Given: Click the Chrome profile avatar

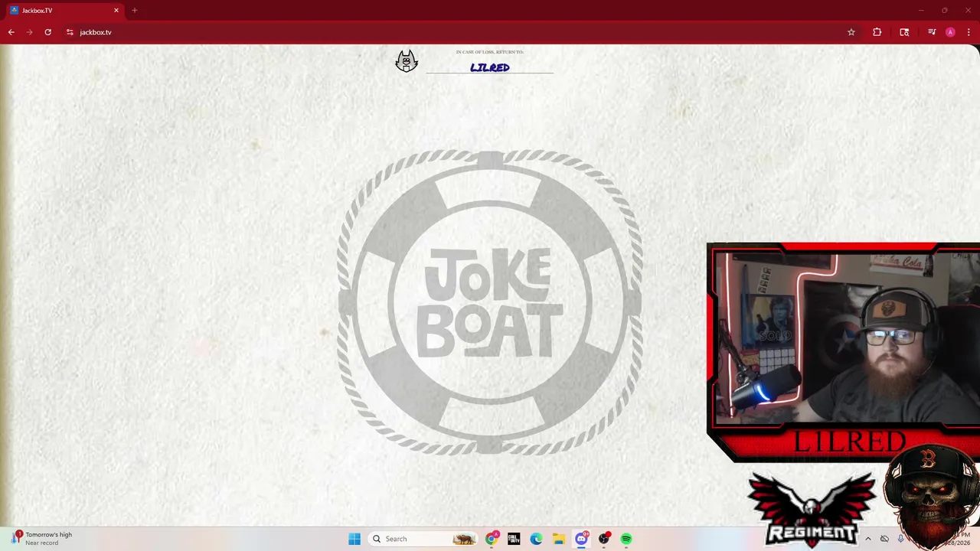Looking at the screenshot, I should (950, 32).
